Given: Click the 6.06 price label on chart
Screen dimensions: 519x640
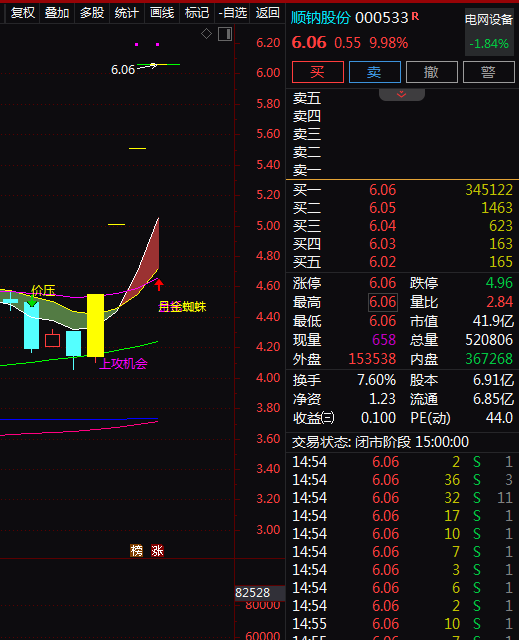Looking at the screenshot, I should [123, 70].
